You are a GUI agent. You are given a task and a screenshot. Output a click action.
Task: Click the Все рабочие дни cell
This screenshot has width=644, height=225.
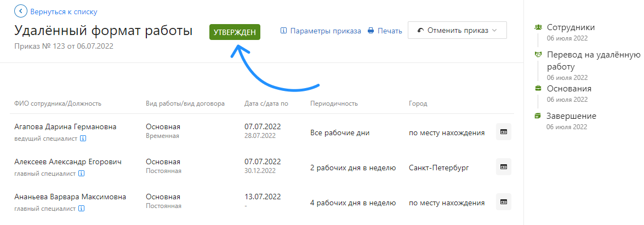pyautogui.click(x=340, y=132)
